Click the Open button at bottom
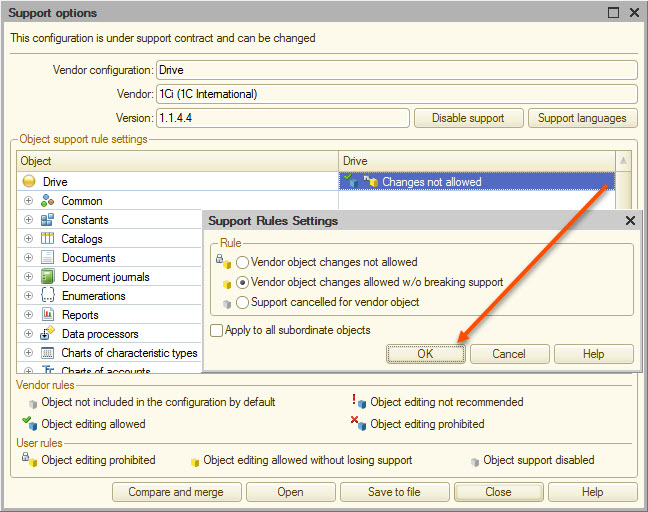 coord(291,492)
